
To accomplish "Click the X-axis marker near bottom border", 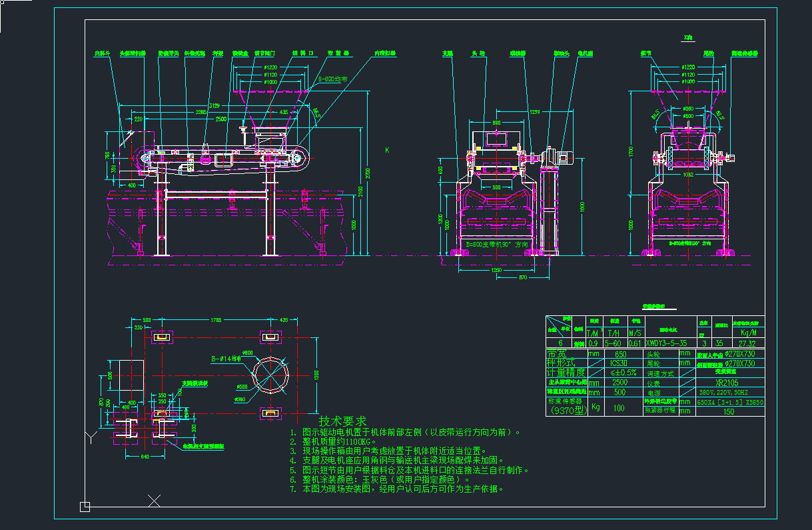I will click(x=155, y=500).
